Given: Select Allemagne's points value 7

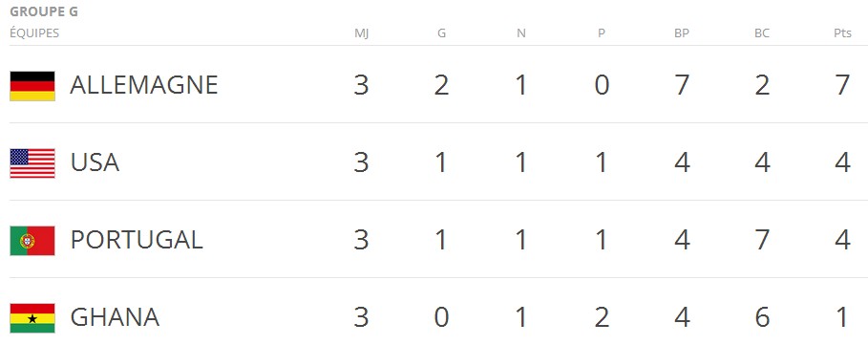Looking at the screenshot, I should point(842,85).
